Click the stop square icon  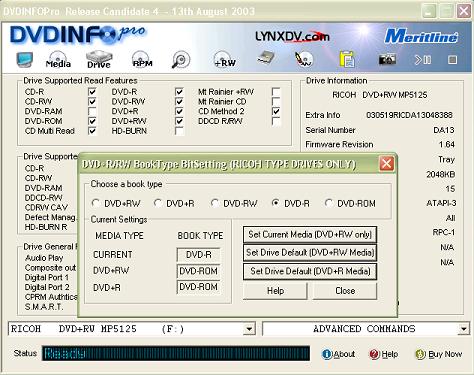point(452,60)
